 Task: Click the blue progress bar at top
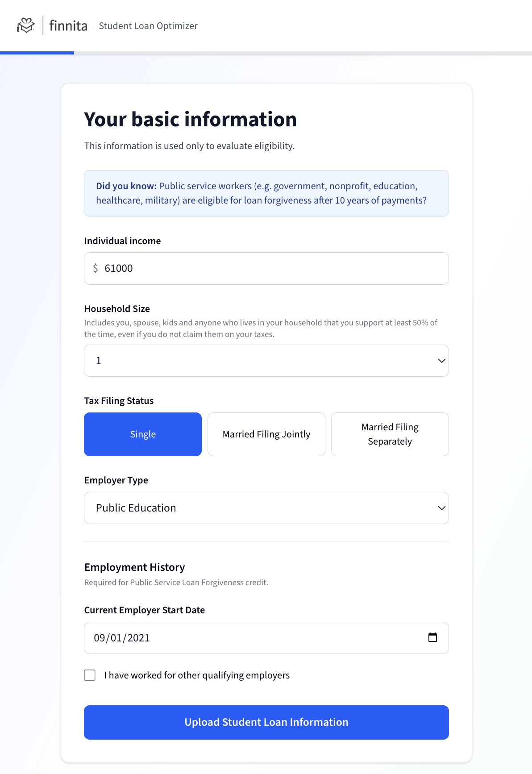coord(37,53)
